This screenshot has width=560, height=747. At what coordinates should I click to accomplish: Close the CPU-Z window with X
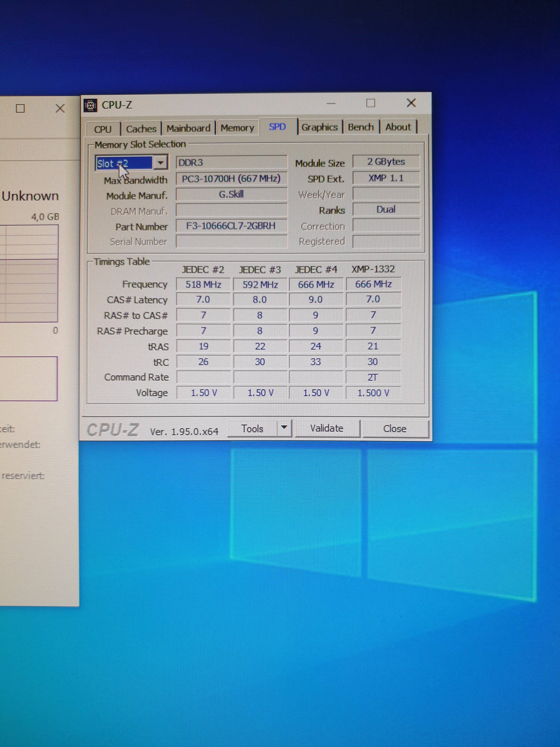(x=411, y=103)
